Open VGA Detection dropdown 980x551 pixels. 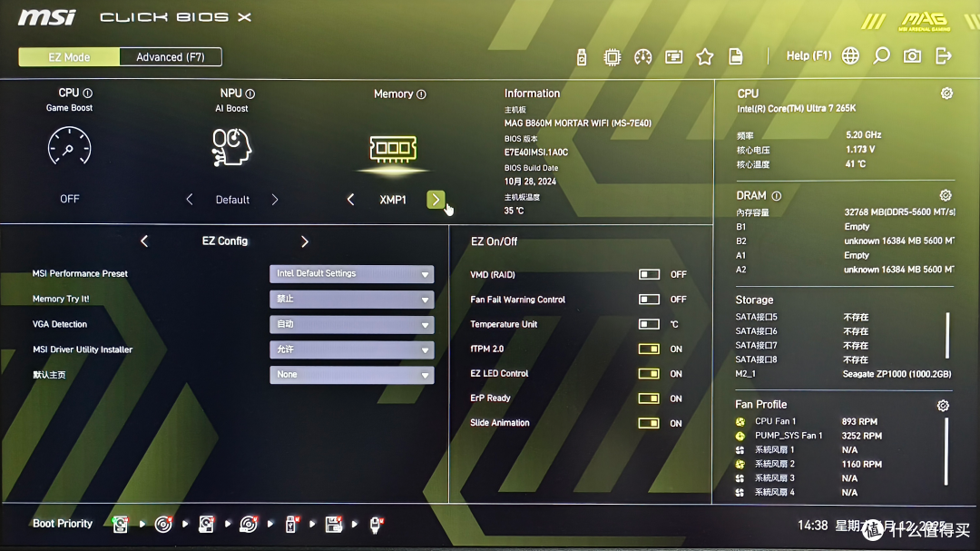[x=352, y=325]
